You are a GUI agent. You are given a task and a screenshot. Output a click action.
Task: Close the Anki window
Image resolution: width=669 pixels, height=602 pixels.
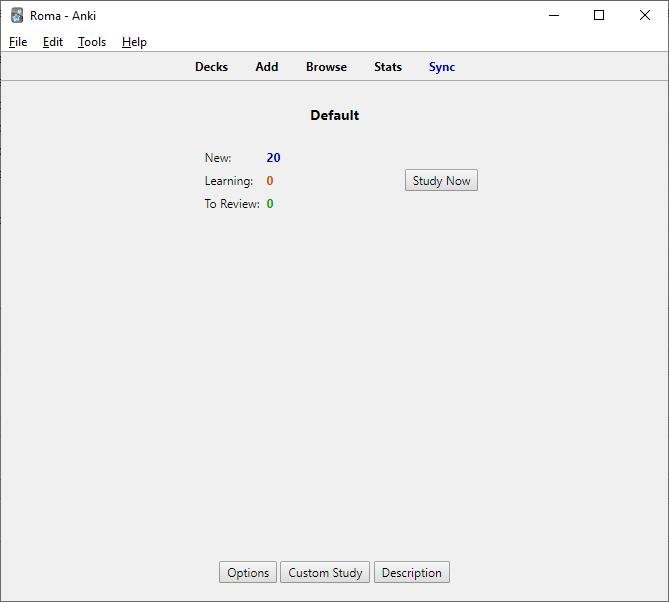pos(645,16)
